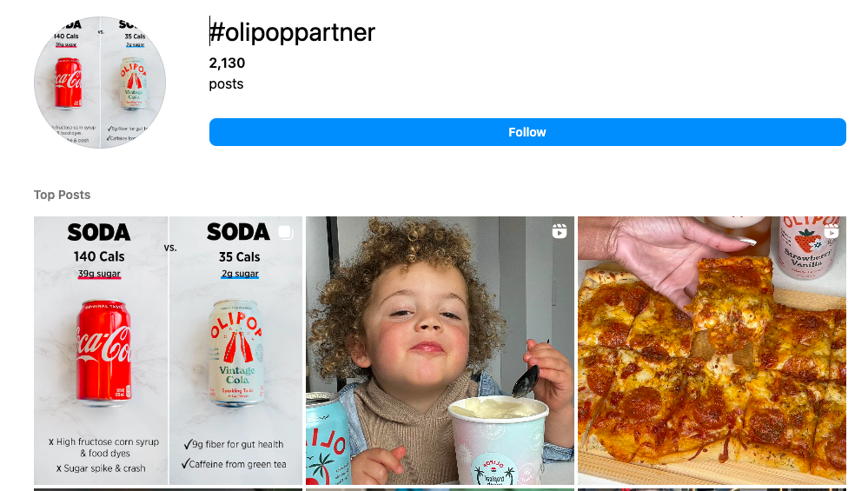The width and height of the screenshot is (868, 491).
Task: Follow the #olipoppartner hashtag
Action: [x=527, y=132]
